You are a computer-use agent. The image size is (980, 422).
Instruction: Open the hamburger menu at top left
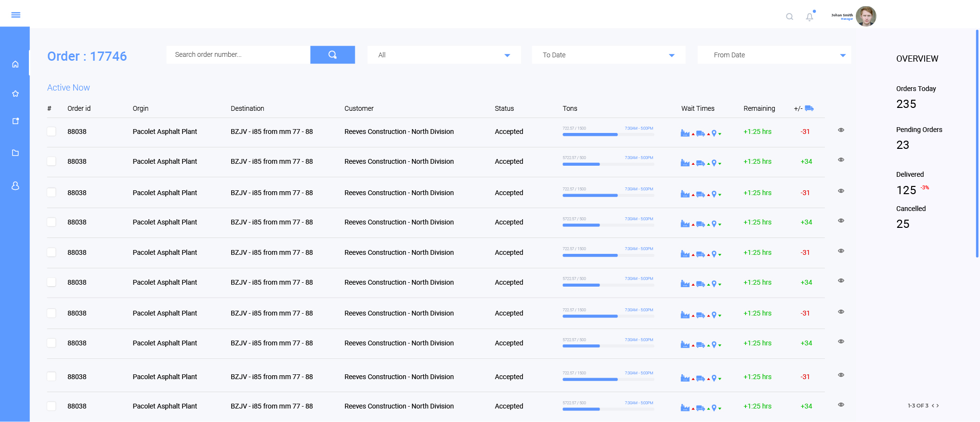coord(15,15)
